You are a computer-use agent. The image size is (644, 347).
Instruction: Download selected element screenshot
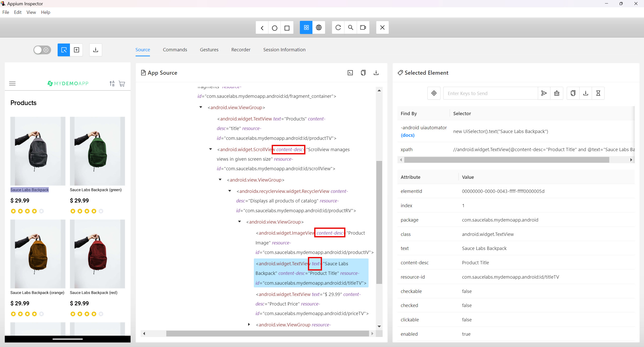pos(586,93)
